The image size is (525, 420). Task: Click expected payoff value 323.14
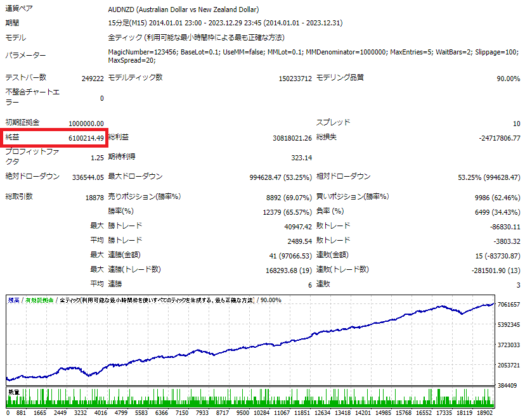pyautogui.click(x=301, y=158)
